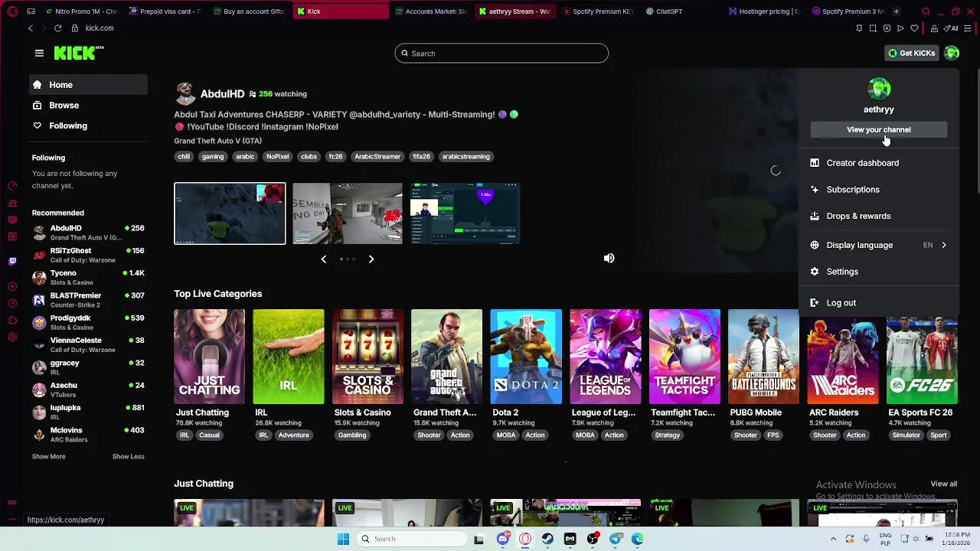Viewport: 980px width, 551px height.
Task: Open Following in the sidebar
Action: pyautogui.click(x=88, y=126)
